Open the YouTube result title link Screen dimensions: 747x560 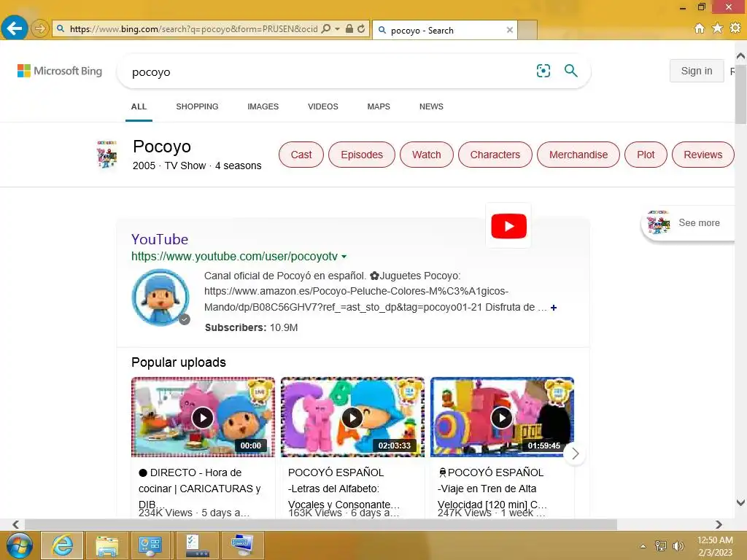click(x=160, y=239)
